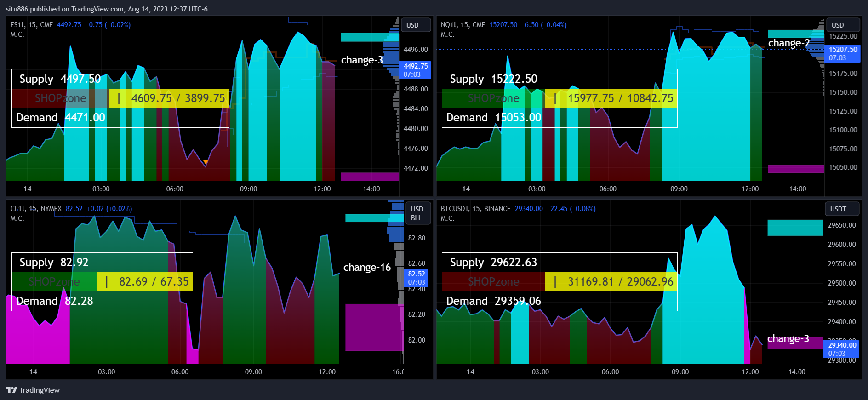The height and width of the screenshot is (400, 868).
Task: Click the SHOPzone label in CL1! chart
Action: point(54,282)
